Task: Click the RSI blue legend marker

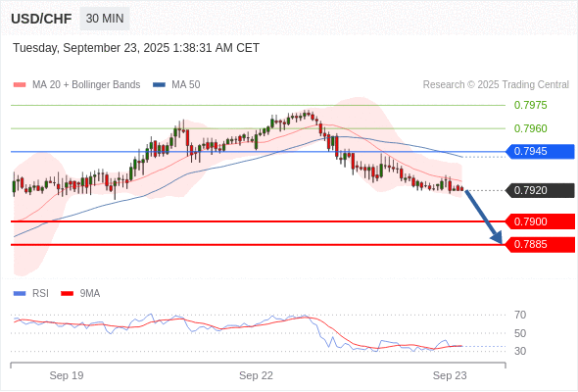Action: [20, 294]
